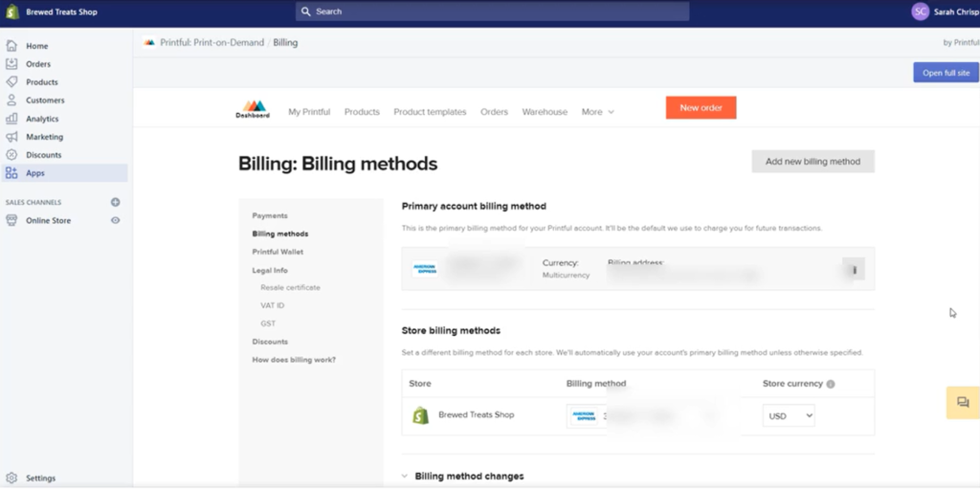
Task: Focus the top Search field
Action: click(x=493, y=11)
